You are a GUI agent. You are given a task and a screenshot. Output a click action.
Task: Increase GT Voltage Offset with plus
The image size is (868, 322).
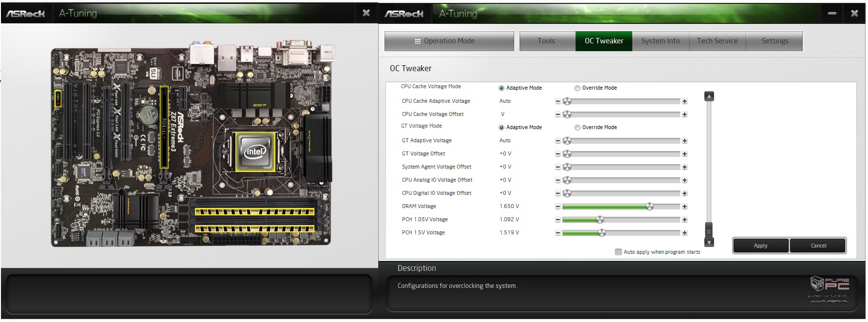click(685, 154)
